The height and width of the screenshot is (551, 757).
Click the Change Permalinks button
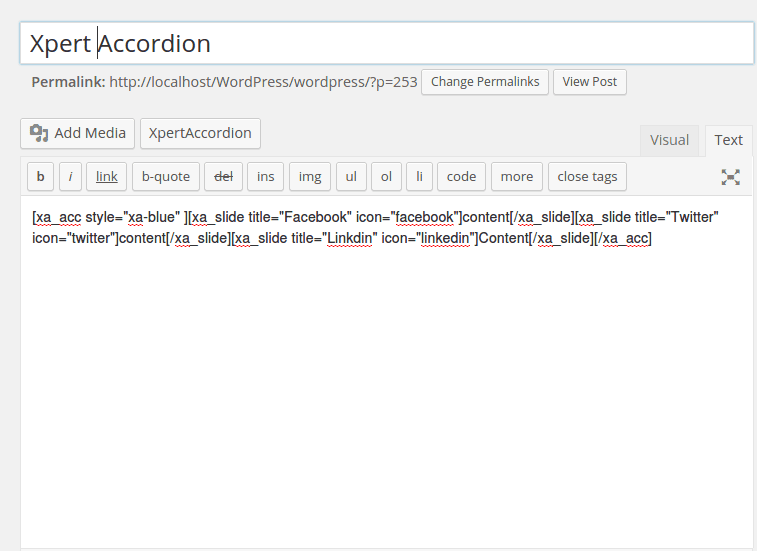[x=485, y=82]
